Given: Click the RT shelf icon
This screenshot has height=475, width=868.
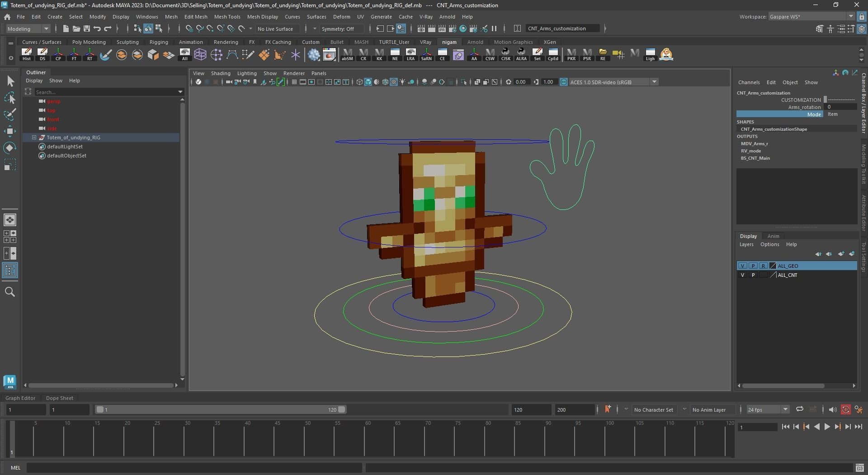Looking at the screenshot, I should (x=90, y=55).
